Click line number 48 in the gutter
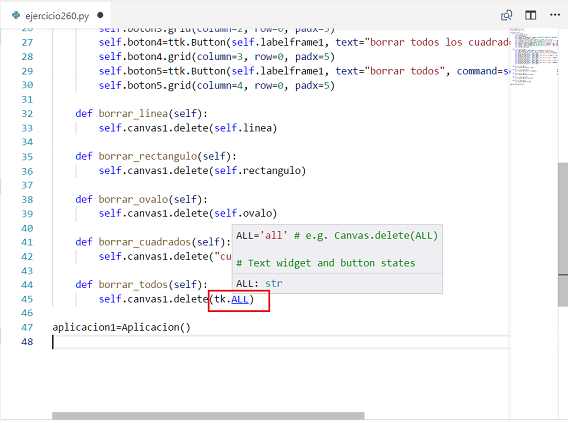This screenshot has height=423, width=568. pyautogui.click(x=27, y=342)
